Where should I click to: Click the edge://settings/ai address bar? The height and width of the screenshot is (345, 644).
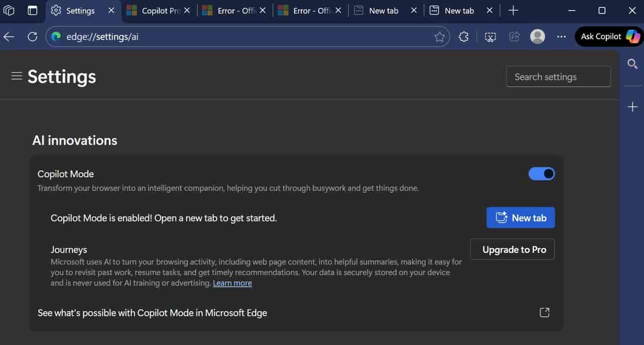click(247, 36)
